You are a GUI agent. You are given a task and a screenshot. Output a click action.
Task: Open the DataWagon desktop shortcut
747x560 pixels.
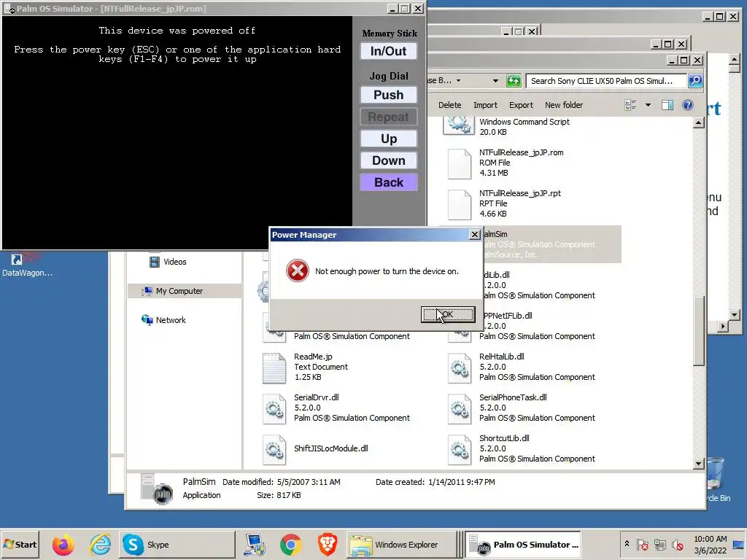coord(27,265)
